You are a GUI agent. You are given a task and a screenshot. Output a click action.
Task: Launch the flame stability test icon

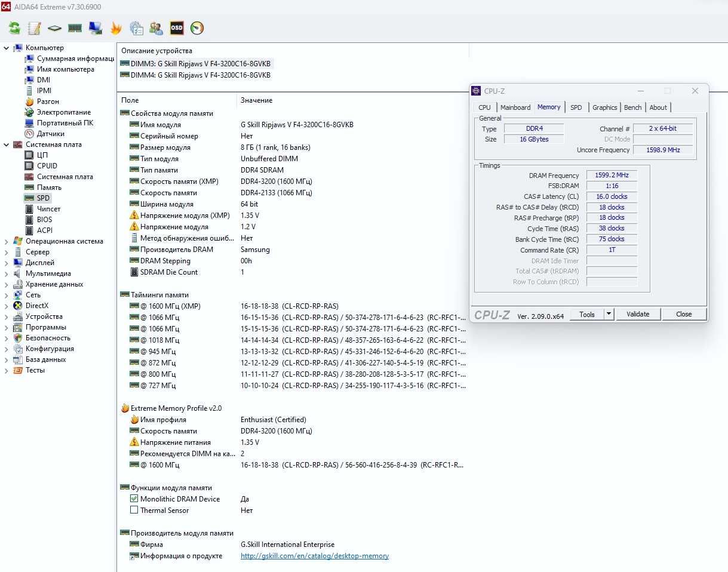tap(116, 27)
